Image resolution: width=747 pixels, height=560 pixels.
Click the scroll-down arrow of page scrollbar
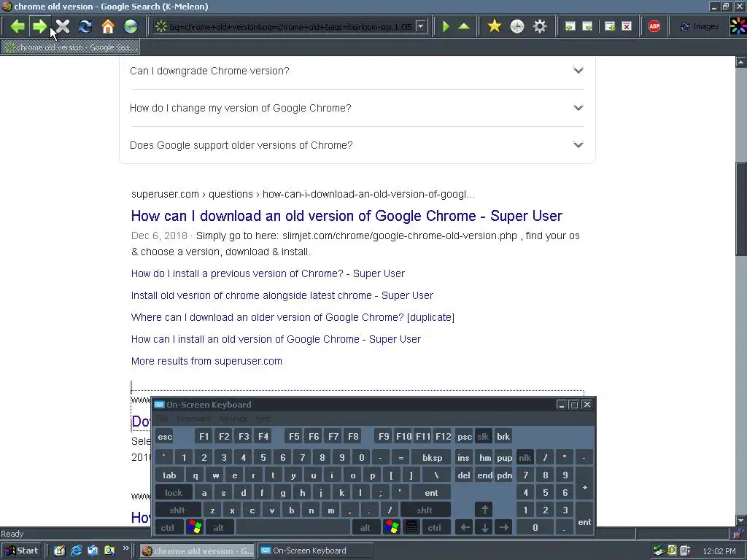point(741,521)
